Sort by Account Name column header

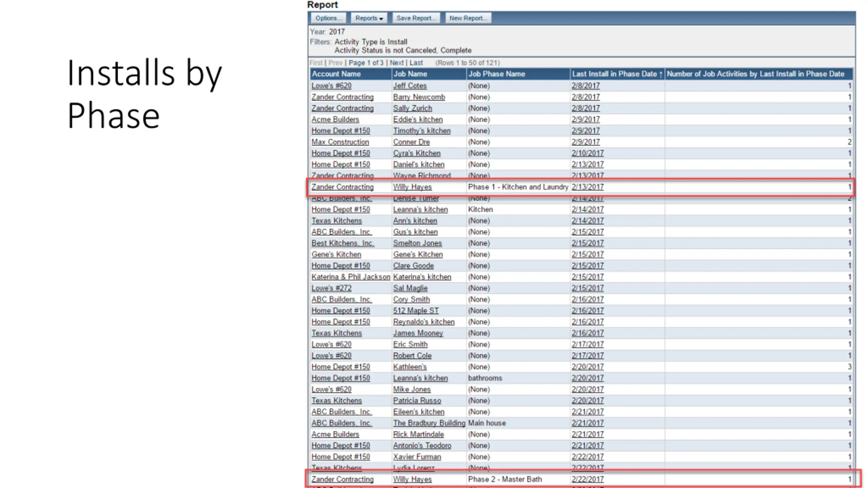pyautogui.click(x=336, y=74)
